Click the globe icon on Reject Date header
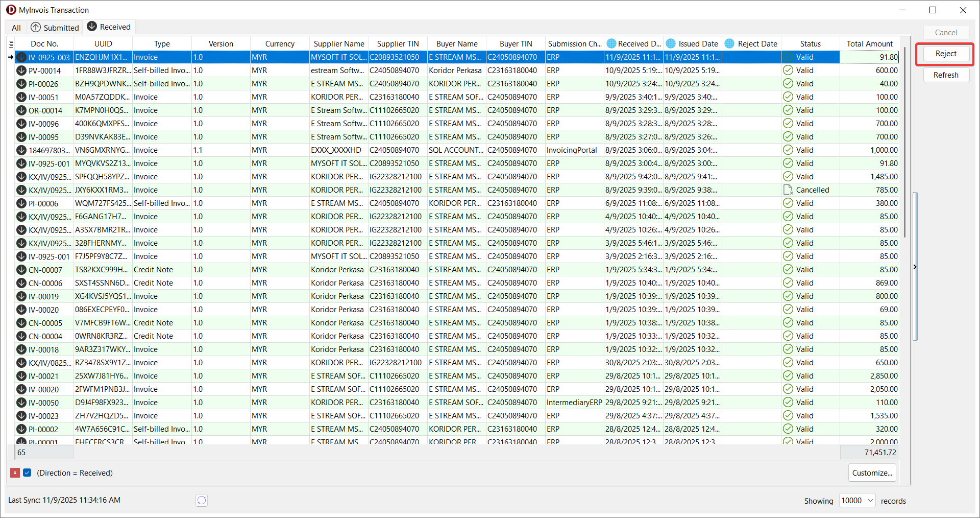 (730, 44)
